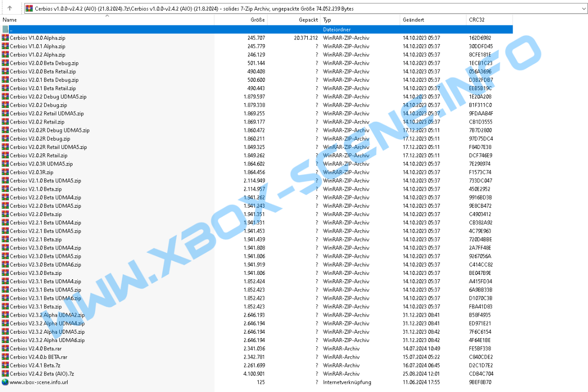Viewport: 588px width, 392px height.
Task: Click the icon beside Cerbios V2.4.0.b BETA.rar
Action: pos(5,357)
